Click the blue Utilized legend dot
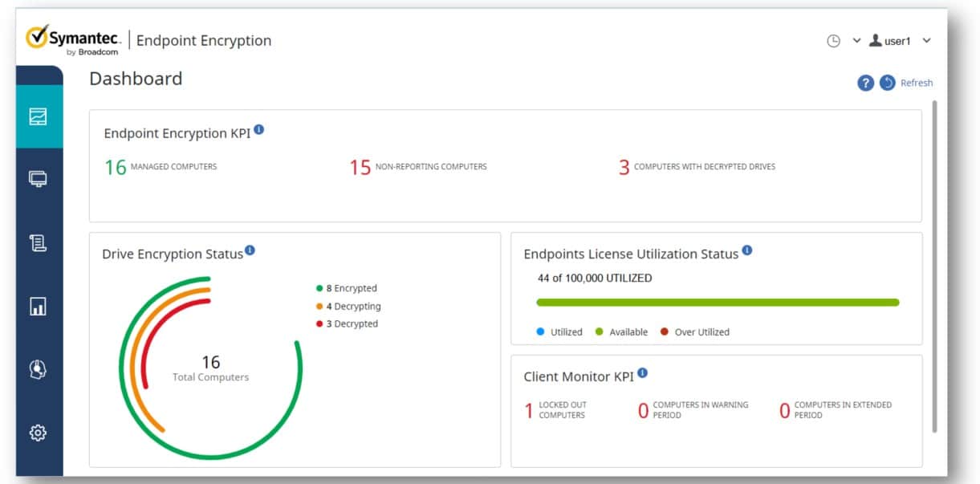This screenshot has height=484, width=980. pyautogui.click(x=540, y=331)
